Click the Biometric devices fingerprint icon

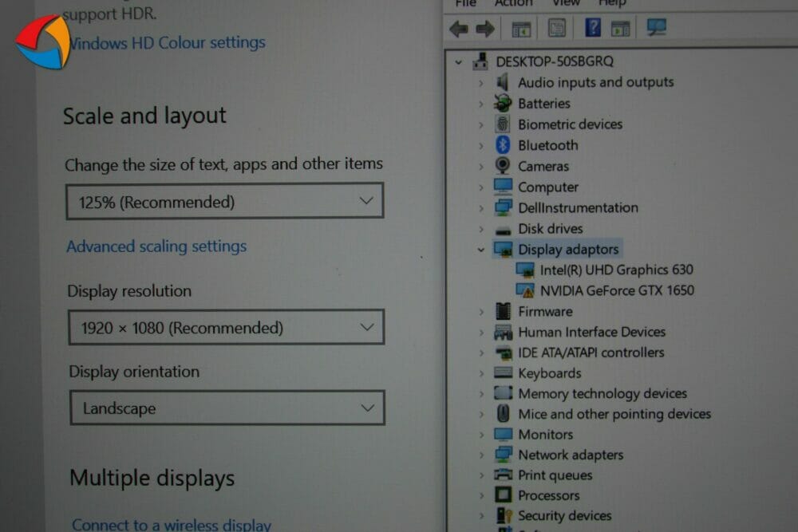(x=502, y=124)
